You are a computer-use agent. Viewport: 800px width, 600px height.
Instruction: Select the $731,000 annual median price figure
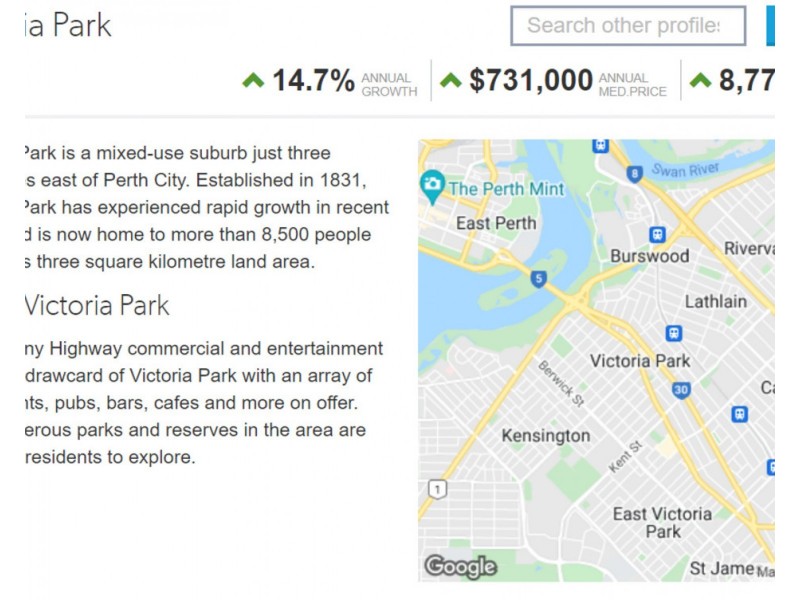[531, 81]
